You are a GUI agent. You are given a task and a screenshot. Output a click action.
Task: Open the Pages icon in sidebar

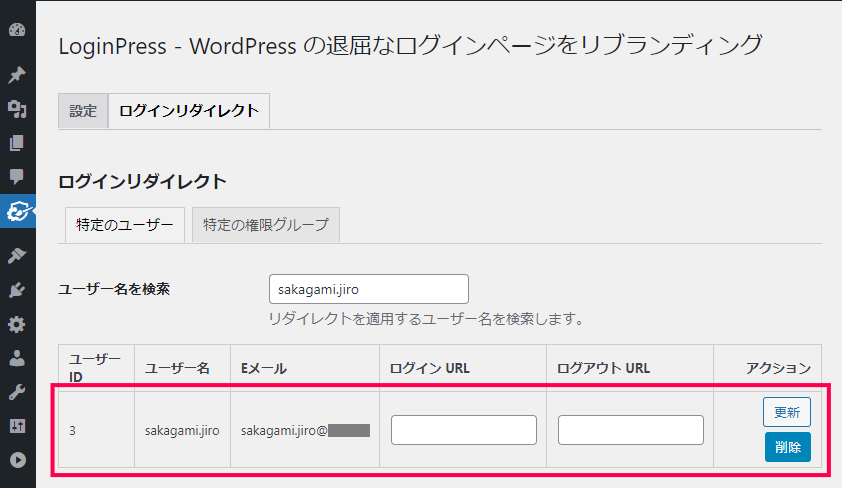[x=17, y=142]
